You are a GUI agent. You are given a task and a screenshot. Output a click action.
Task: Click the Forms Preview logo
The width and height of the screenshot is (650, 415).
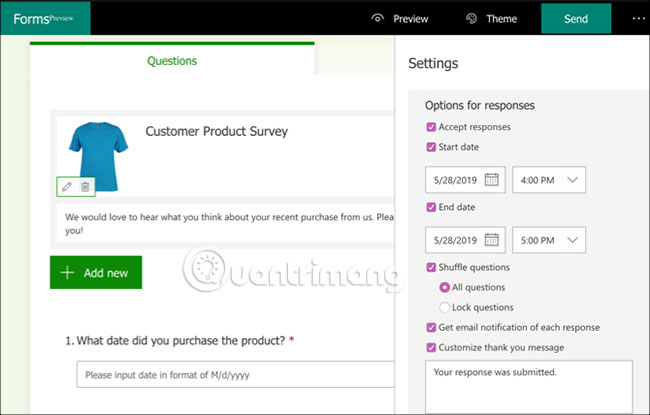pyautogui.click(x=44, y=18)
